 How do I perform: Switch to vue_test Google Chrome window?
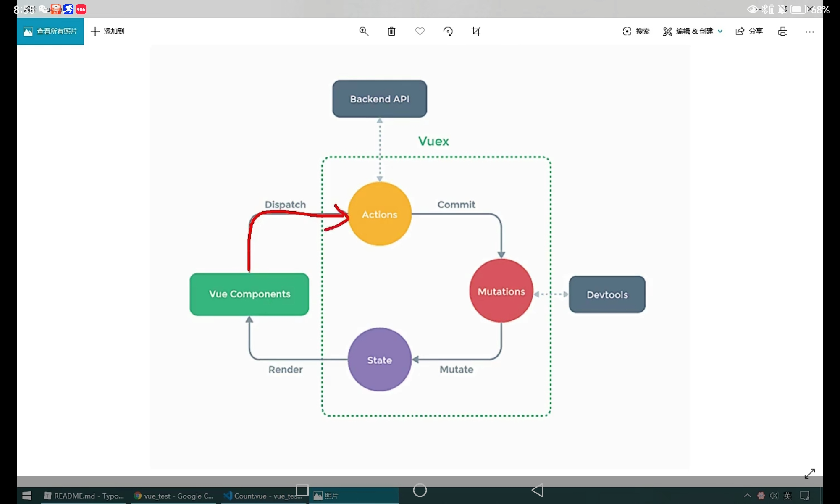pos(174,496)
